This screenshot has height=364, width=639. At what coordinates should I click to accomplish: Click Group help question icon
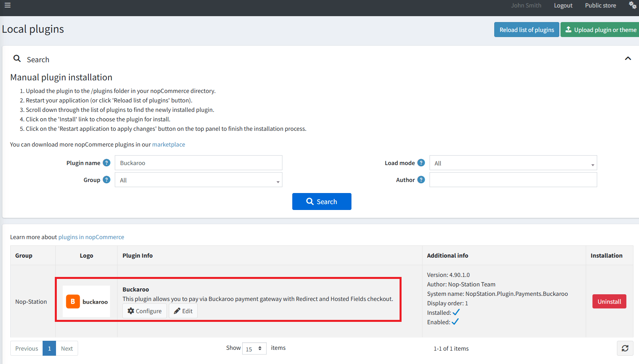(x=106, y=180)
